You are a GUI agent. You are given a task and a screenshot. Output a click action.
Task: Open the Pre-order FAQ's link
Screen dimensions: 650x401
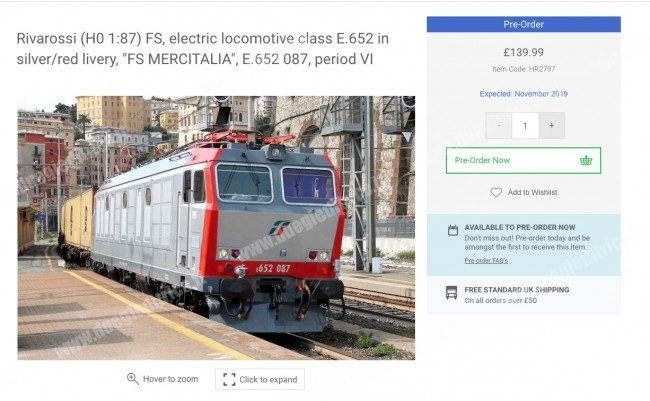point(486,260)
